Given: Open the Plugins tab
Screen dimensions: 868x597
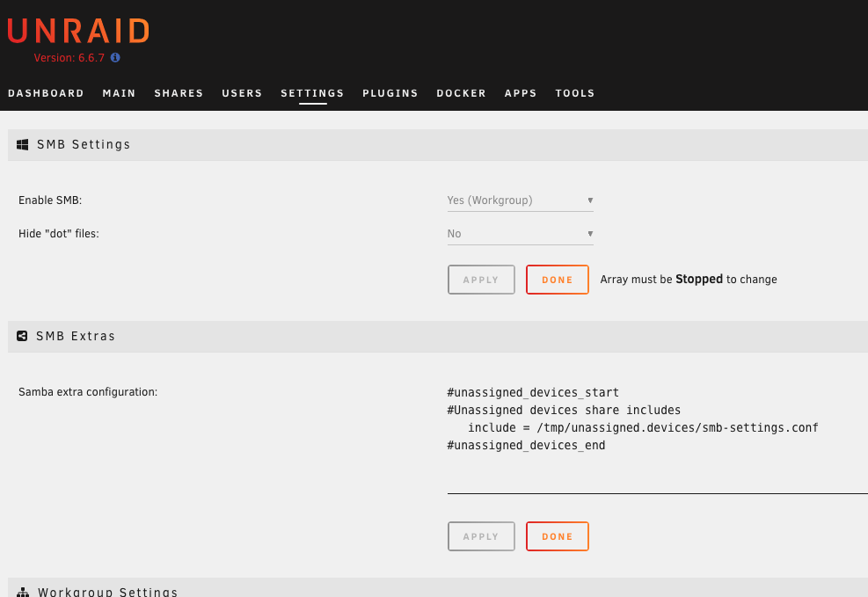Looking at the screenshot, I should click(x=390, y=93).
